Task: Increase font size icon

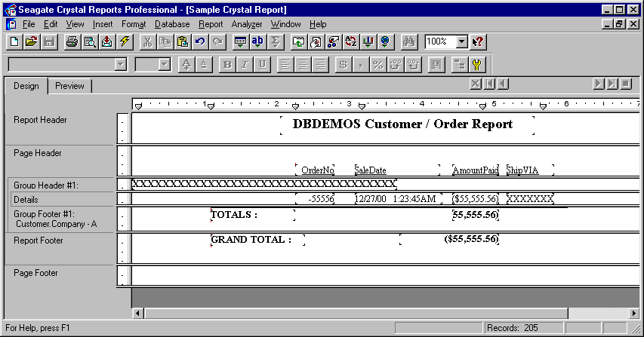Action: [x=186, y=65]
